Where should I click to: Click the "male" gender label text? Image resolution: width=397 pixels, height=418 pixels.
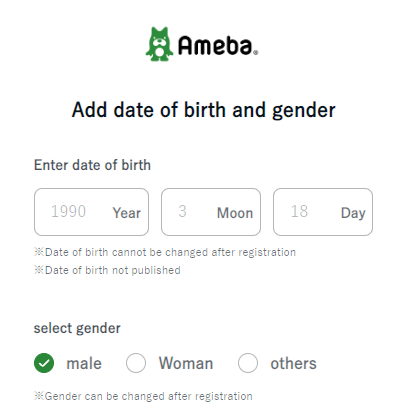click(x=84, y=363)
